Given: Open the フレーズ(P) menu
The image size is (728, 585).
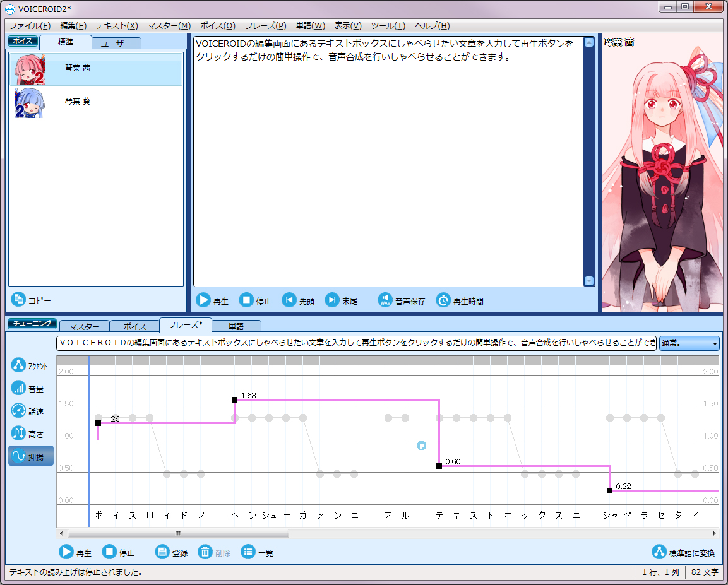Looking at the screenshot, I should [266, 26].
